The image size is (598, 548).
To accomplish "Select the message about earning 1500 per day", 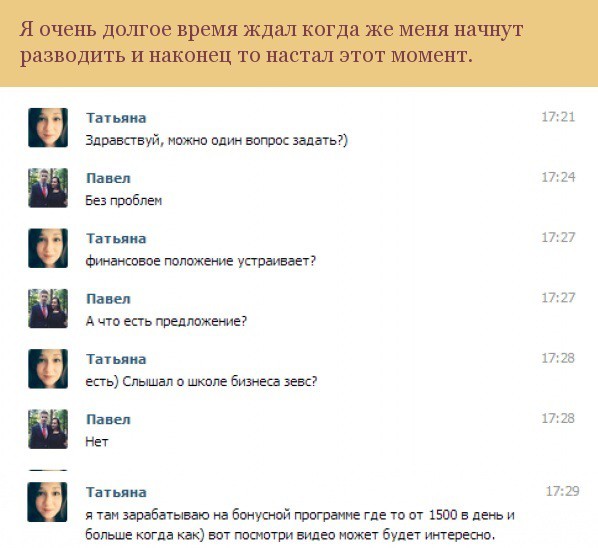I will 300,525.
